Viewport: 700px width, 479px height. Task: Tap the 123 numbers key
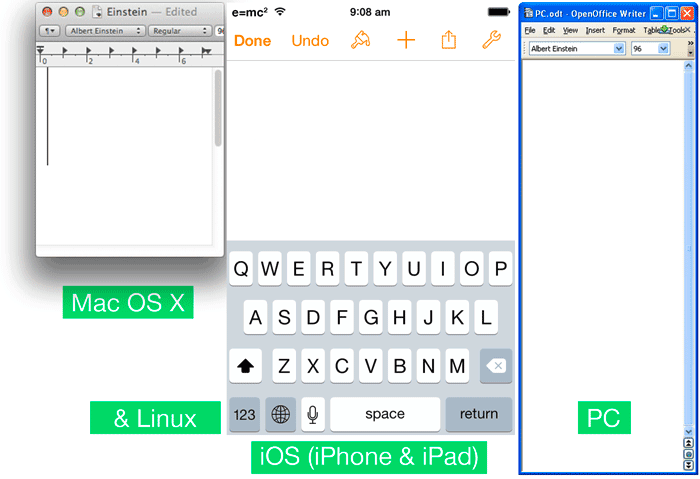pyautogui.click(x=245, y=414)
